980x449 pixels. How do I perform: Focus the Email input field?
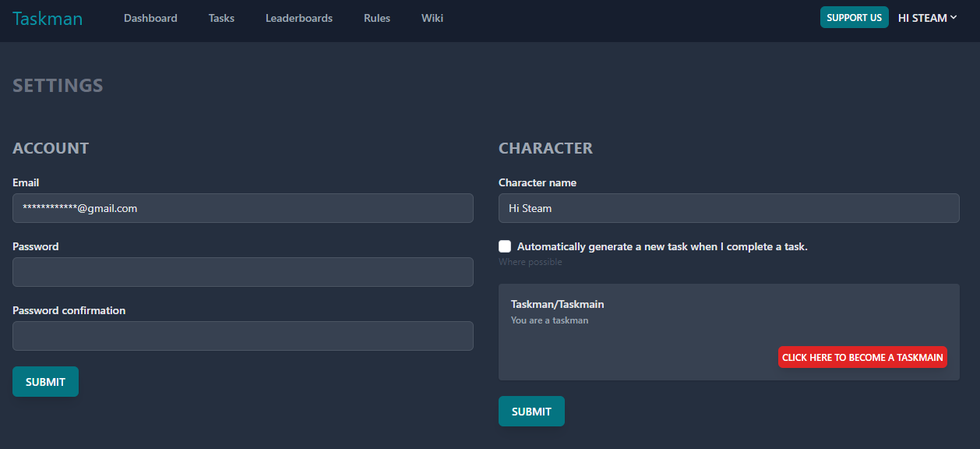(x=243, y=208)
